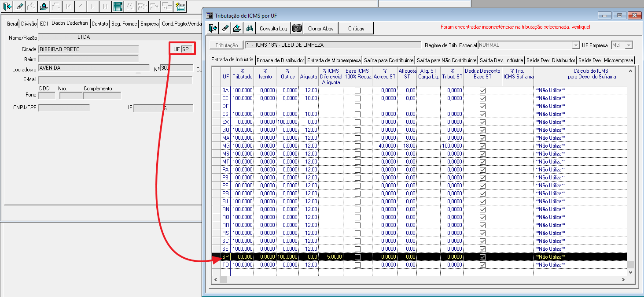
Task: Open the Regime de Trib. Especial dropdown
Action: [575, 45]
